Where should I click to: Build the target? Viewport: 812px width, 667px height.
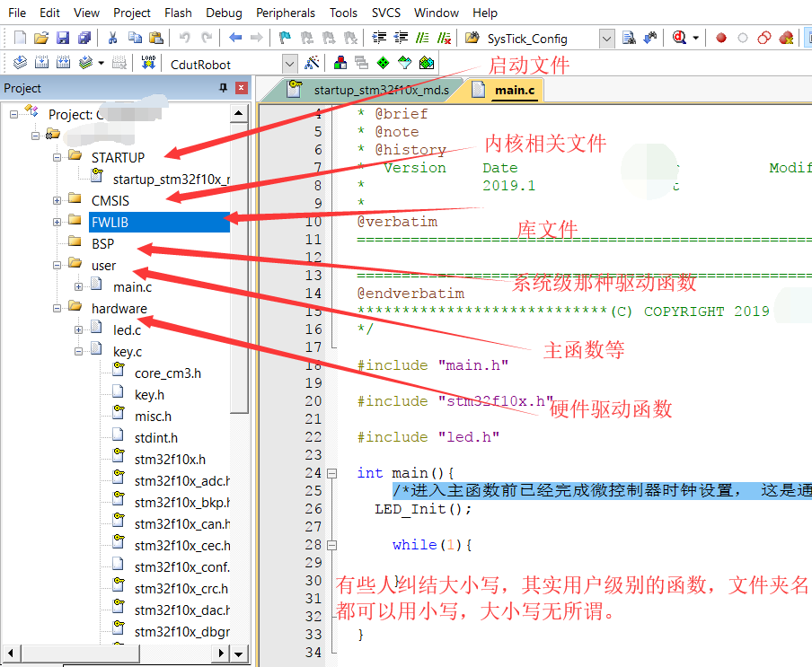point(41,63)
